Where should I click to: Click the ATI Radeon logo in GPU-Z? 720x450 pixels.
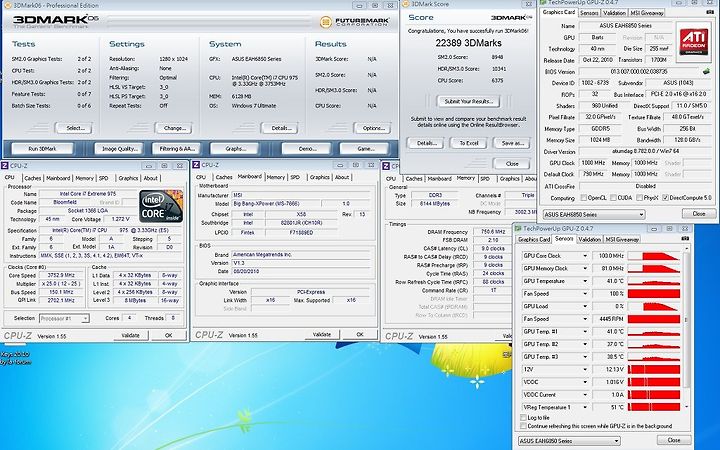(x=693, y=40)
